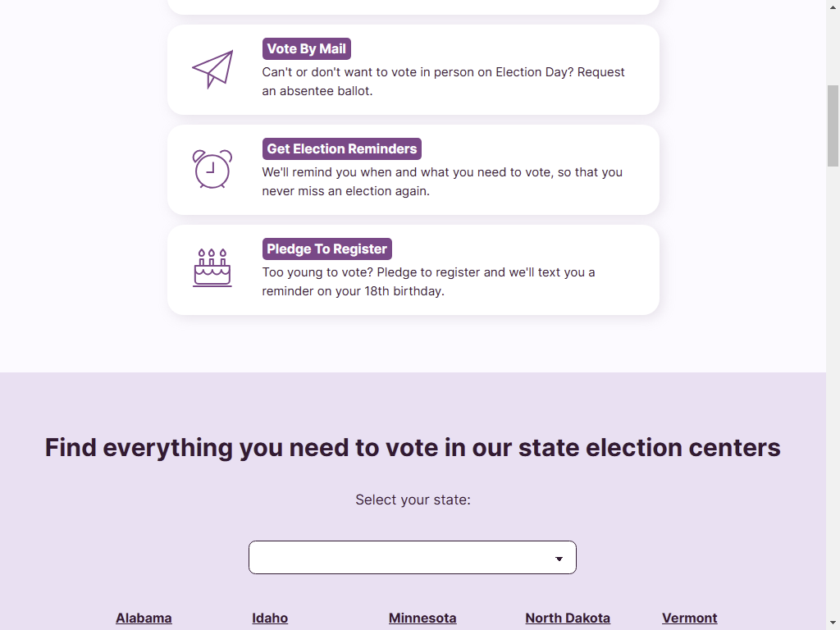Click the election reminders description text
The height and width of the screenshot is (630, 840).
442,181
